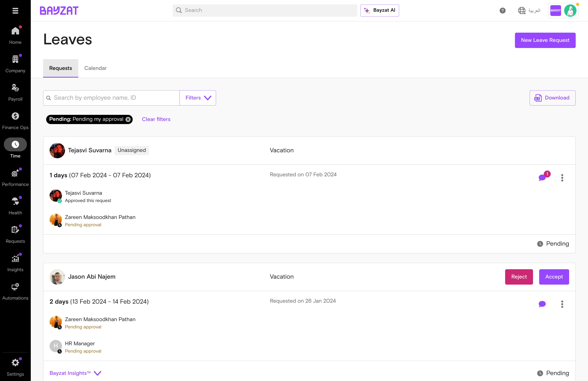Open Health from the sidebar
The image size is (588, 381).
(15, 206)
